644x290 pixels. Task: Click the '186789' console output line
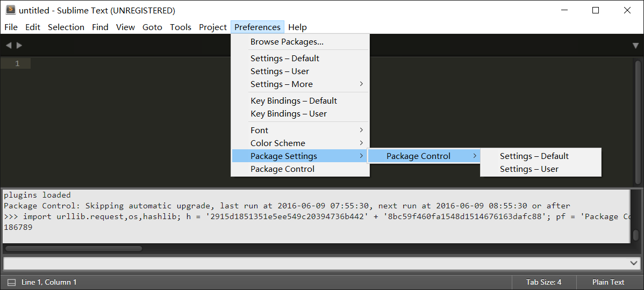click(18, 227)
